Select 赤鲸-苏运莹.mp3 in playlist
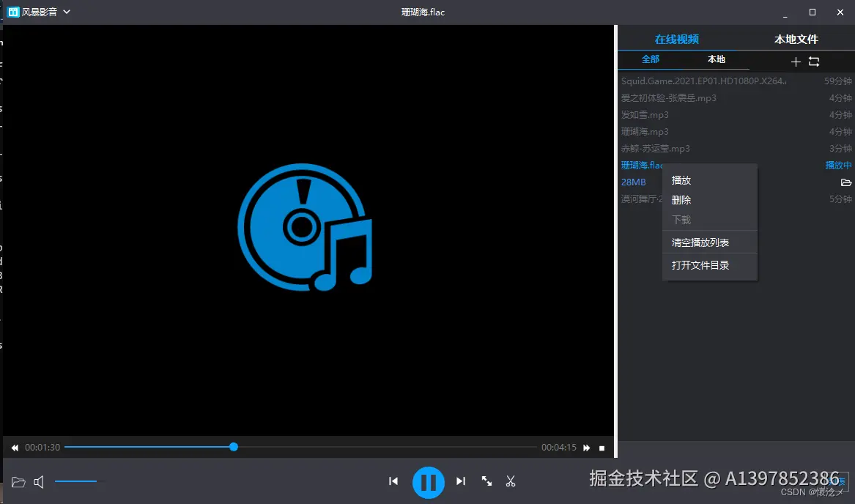 point(736,149)
